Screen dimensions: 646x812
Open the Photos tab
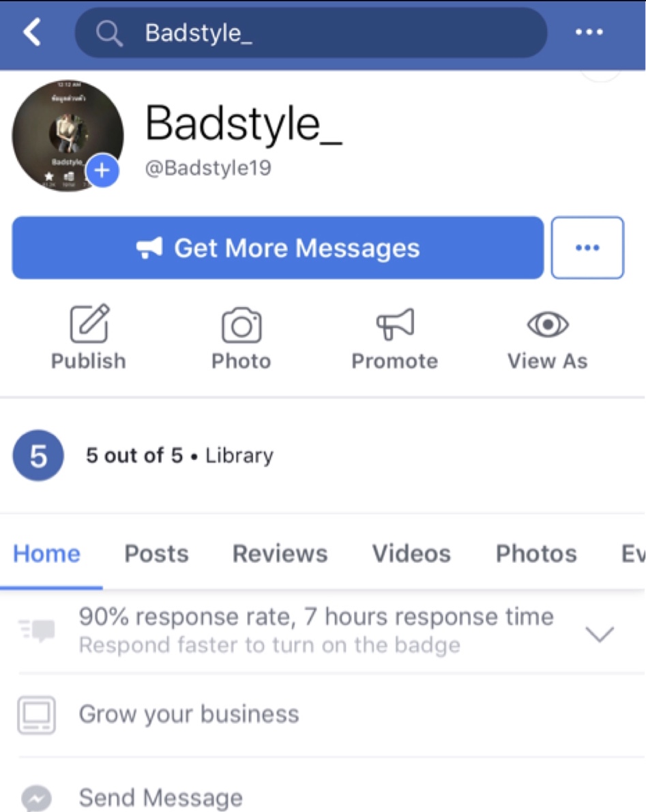tap(536, 553)
